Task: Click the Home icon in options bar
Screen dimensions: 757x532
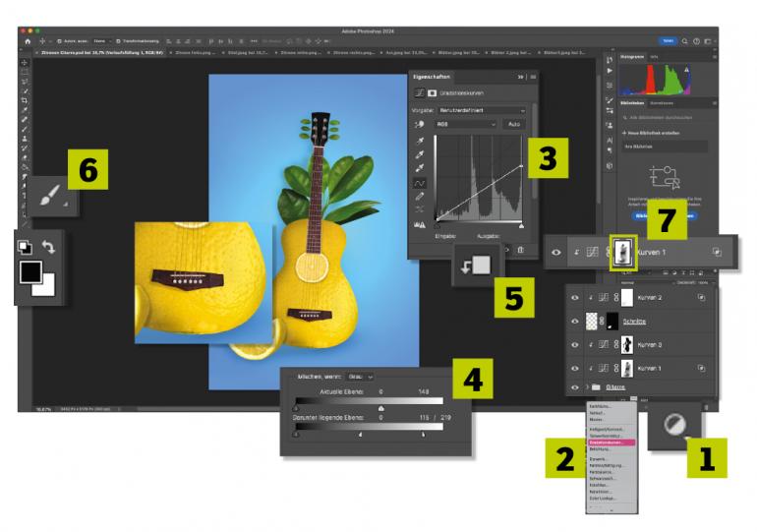Action: pyautogui.click(x=28, y=41)
